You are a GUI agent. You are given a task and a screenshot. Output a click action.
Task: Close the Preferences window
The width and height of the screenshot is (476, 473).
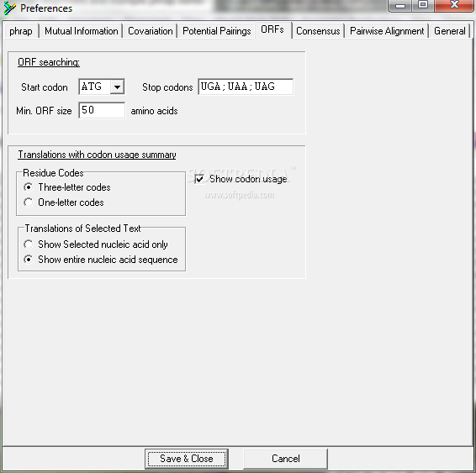click(454, 5)
